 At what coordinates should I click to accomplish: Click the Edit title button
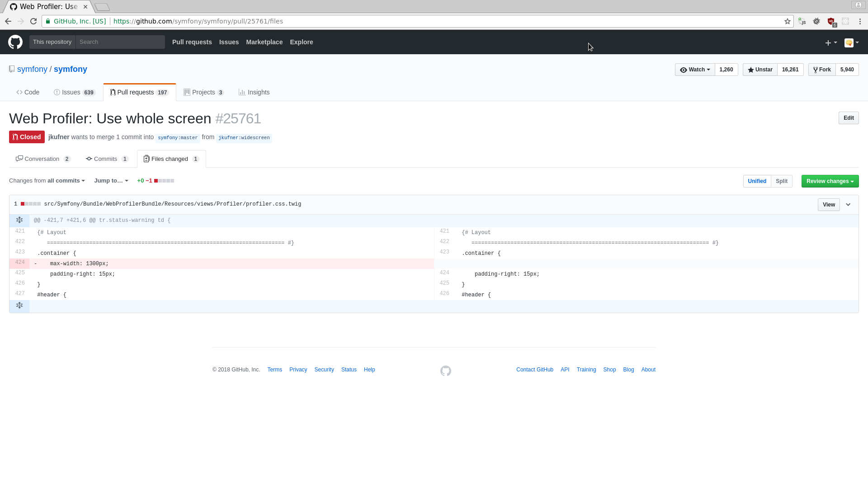click(x=849, y=118)
